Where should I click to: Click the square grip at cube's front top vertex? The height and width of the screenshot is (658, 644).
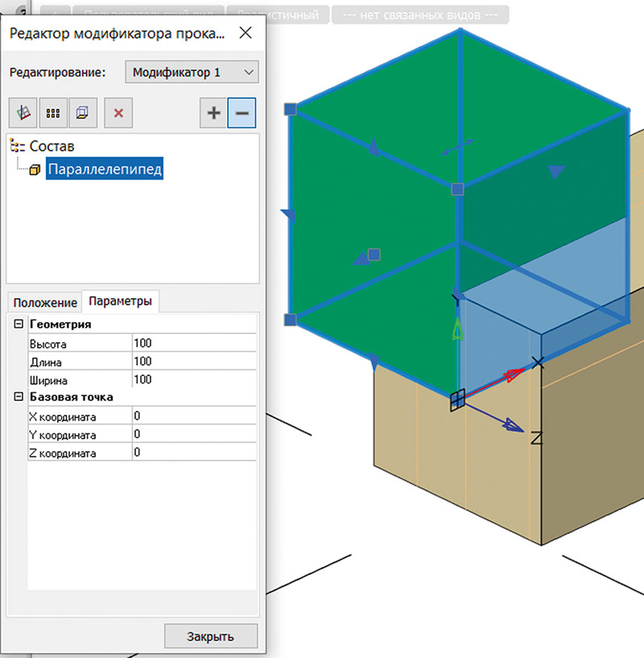458,189
